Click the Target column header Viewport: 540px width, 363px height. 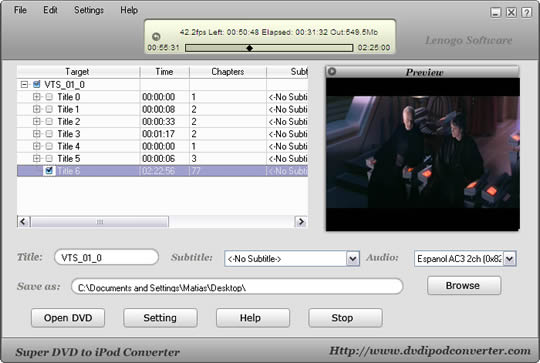pyautogui.click(x=78, y=72)
